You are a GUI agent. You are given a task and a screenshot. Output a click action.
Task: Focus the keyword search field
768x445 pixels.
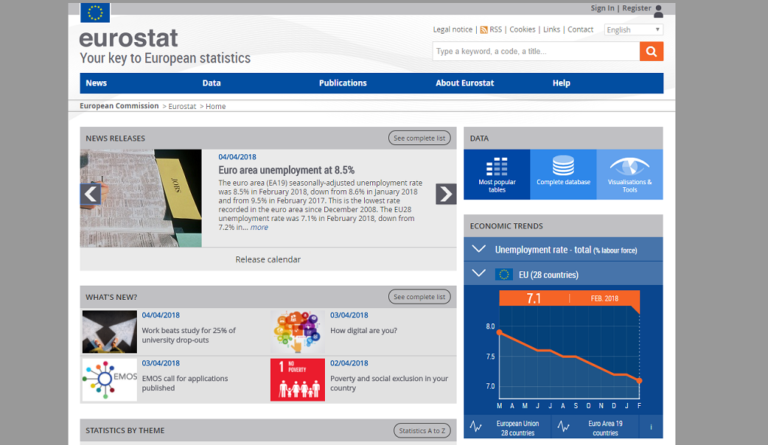click(536, 51)
